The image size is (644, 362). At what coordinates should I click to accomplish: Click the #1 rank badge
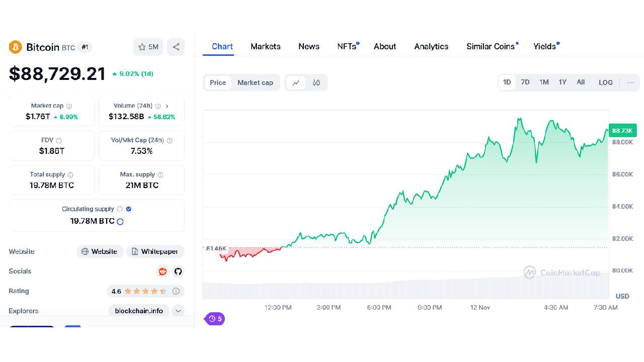pyautogui.click(x=85, y=47)
